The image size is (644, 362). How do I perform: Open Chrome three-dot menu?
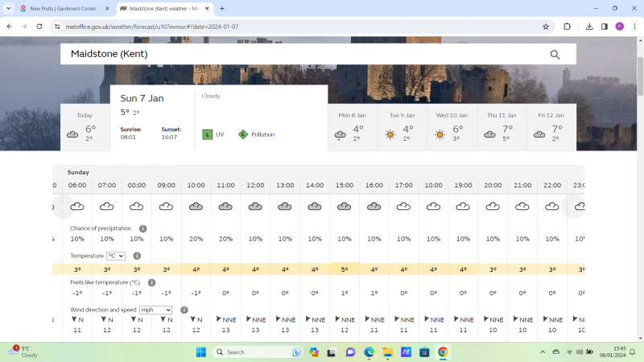point(634,27)
